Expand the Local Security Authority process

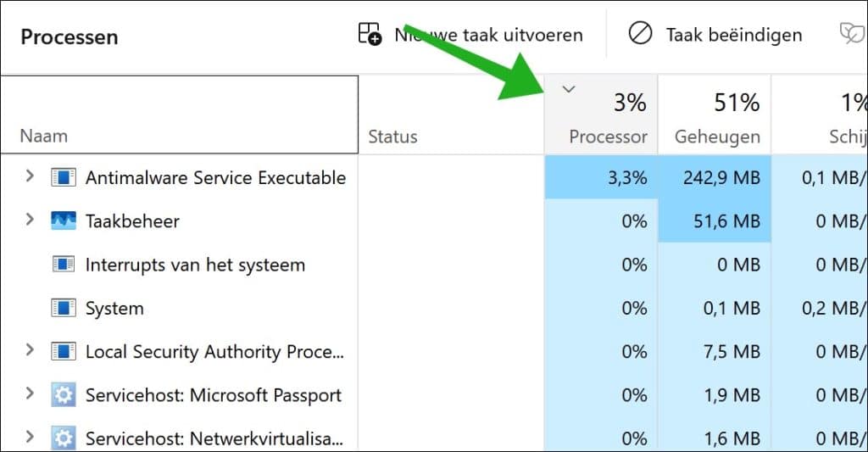pos(30,351)
